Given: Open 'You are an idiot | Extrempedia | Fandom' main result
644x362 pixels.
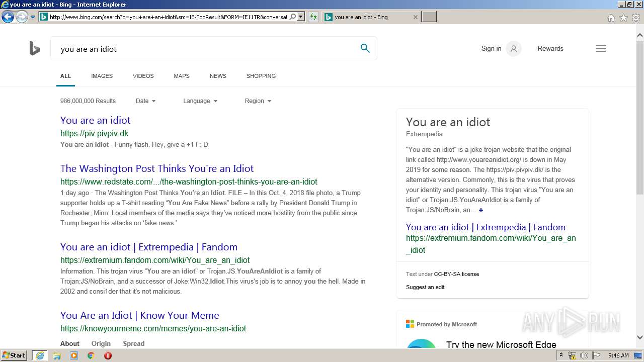Looking at the screenshot, I should coord(149,247).
